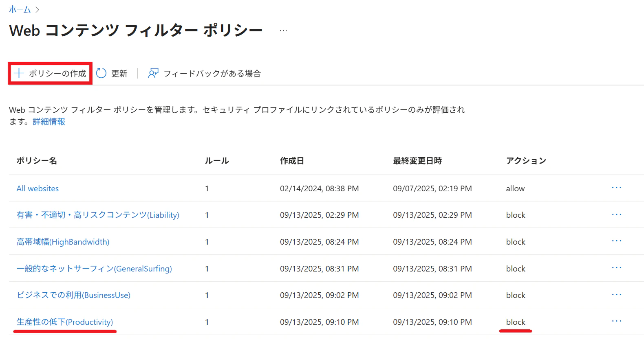Open the All websites policy

(37, 188)
